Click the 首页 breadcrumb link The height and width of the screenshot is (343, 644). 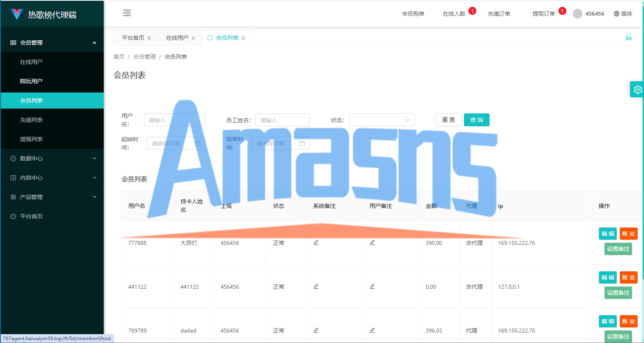click(119, 57)
